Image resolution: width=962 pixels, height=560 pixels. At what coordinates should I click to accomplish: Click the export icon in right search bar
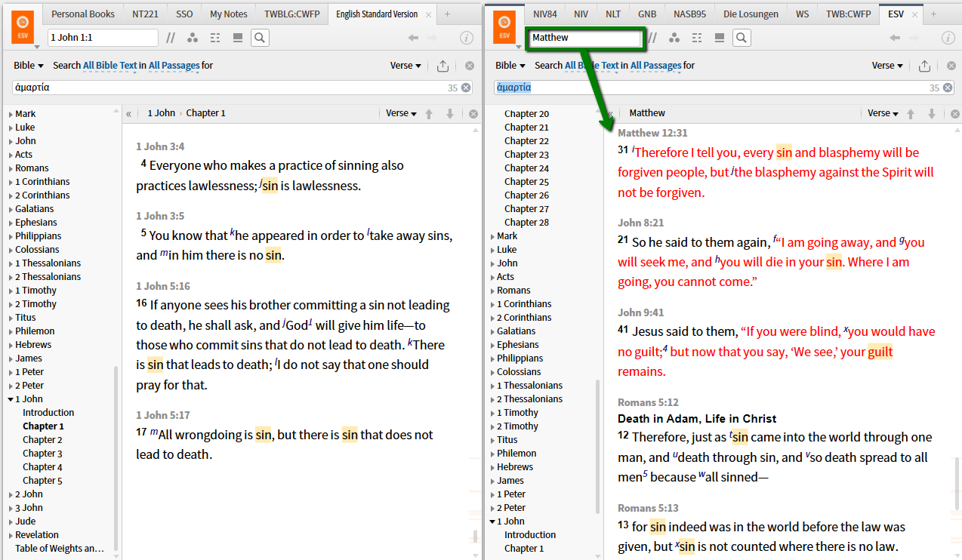tap(925, 66)
